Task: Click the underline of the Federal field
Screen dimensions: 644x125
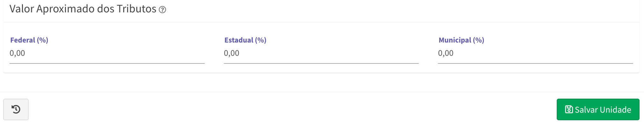Action: point(107,63)
